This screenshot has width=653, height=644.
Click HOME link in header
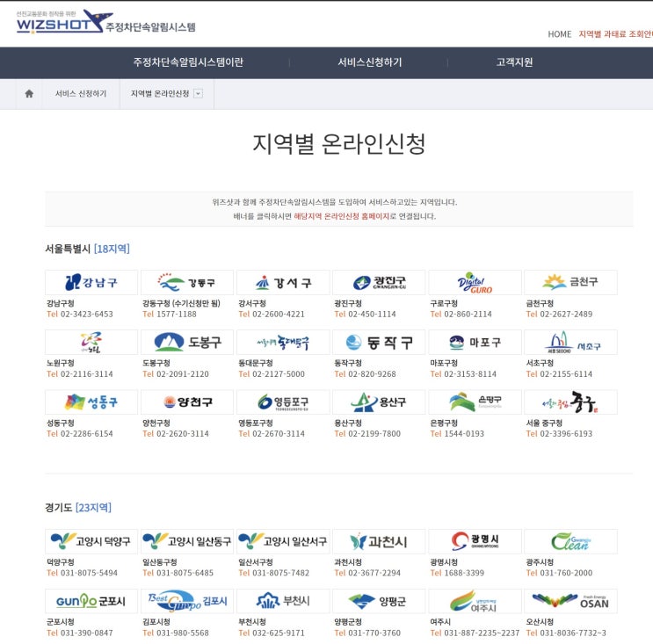tap(559, 34)
